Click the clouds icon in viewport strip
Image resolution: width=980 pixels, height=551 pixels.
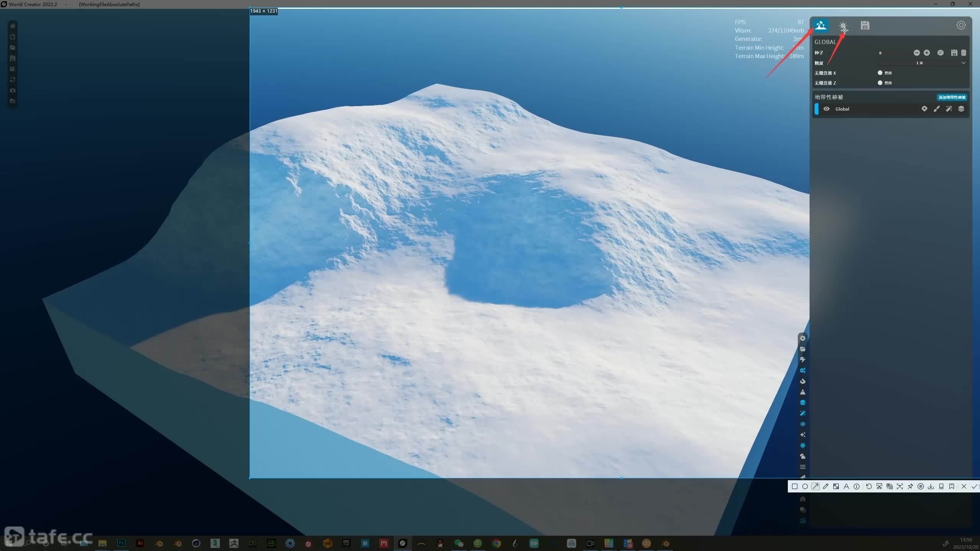point(803,456)
